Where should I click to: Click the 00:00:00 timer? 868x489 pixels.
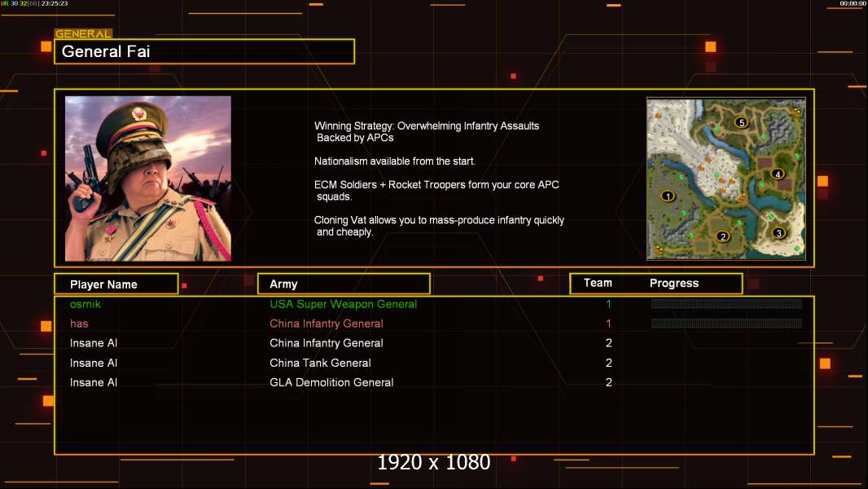853,3
